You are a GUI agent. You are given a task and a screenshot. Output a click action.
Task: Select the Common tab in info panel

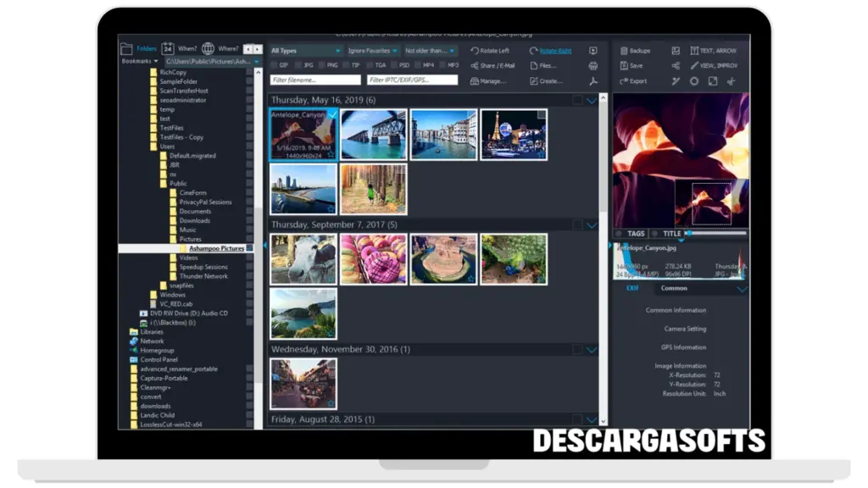[x=674, y=288]
